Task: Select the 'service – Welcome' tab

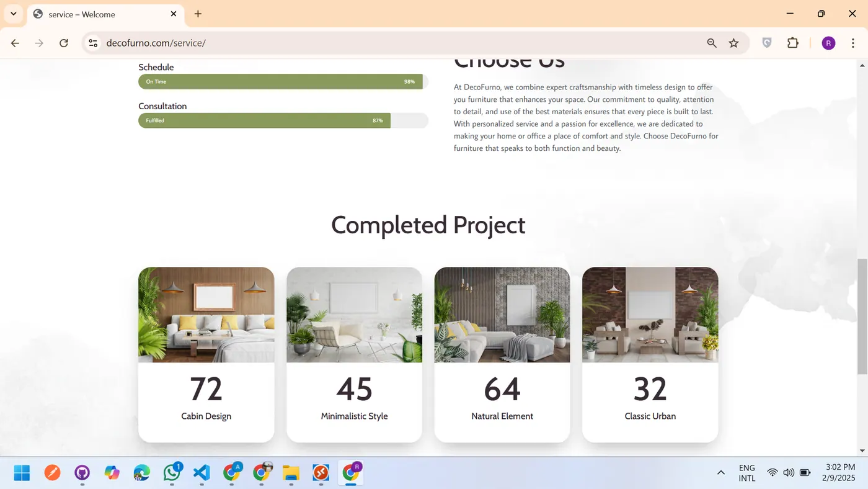Action: click(x=105, y=14)
